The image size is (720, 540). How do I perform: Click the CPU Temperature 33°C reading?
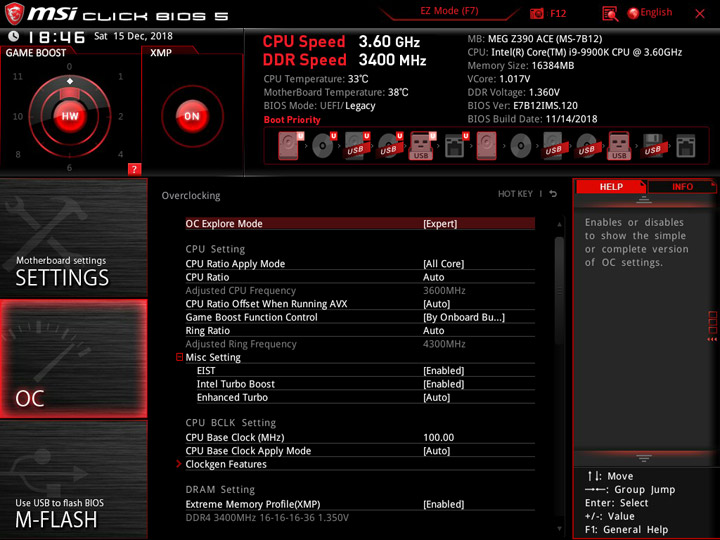pyautogui.click(x=316, y=79)
